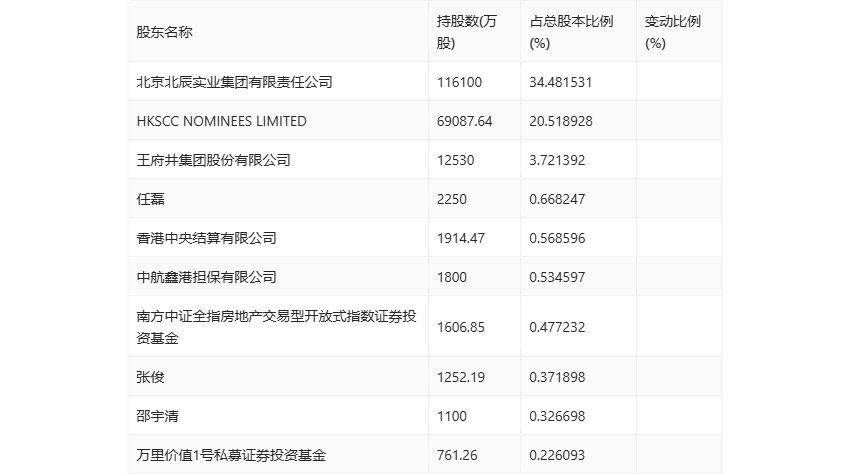Click percentage value 0.534597
This screenshot has height=474, width=850.
pyautogui.click(x=557, y=278)
